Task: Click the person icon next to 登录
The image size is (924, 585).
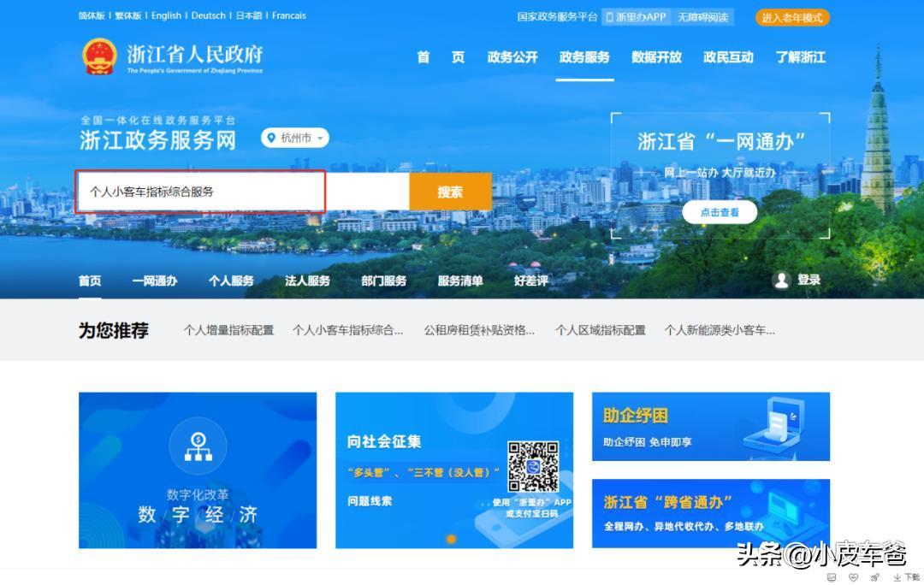Action: pos(780,280)
